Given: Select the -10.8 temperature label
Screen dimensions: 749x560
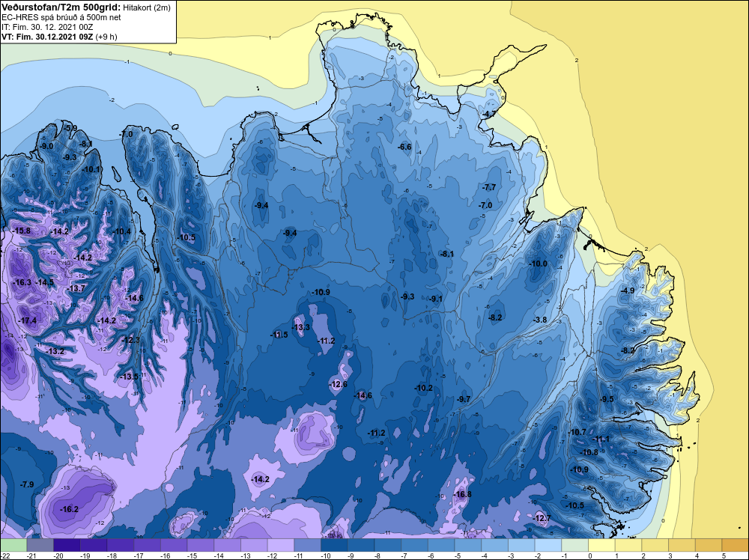Looking at the screenshot, I should (589, 452).
